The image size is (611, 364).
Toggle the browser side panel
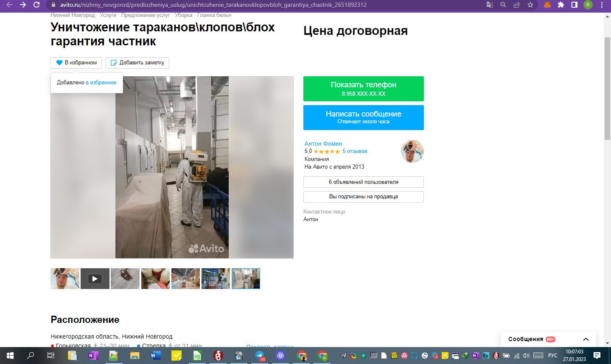tap(574, 5)
